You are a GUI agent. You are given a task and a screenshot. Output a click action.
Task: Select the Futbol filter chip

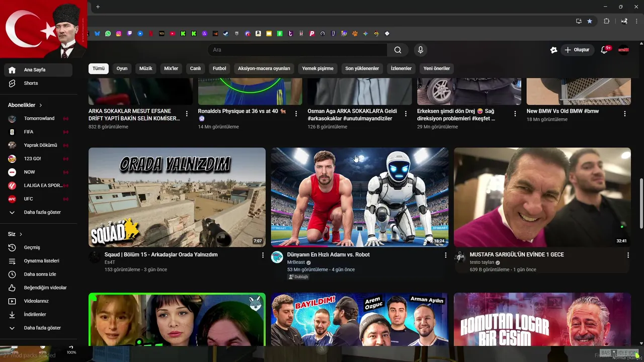click(219, 68)
